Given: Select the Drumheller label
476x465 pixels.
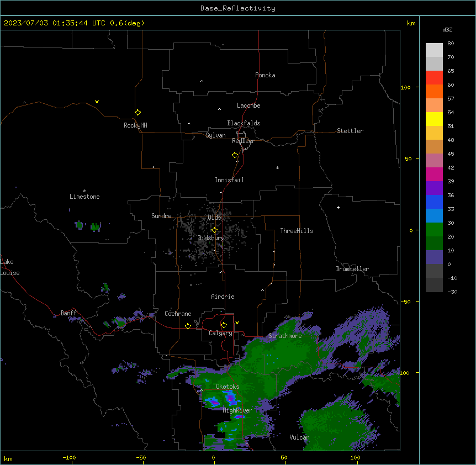Looking at the screenshot, I should click(352, 269).
